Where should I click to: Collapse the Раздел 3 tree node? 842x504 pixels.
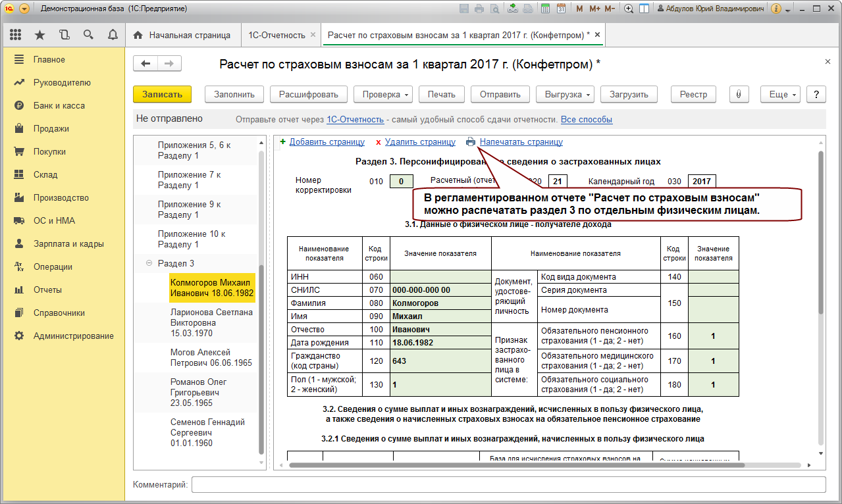coord(149,263)
